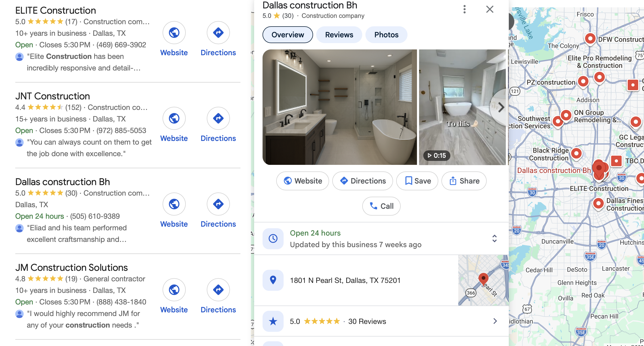Switch to the Overview tab

[288, 35]
